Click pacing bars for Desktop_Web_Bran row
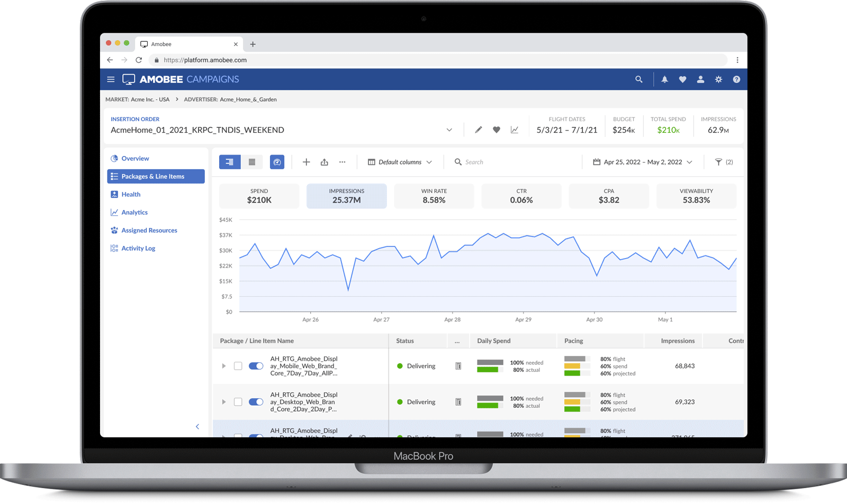The width and height of the screenshot is (847, 504). pos(577,402)
